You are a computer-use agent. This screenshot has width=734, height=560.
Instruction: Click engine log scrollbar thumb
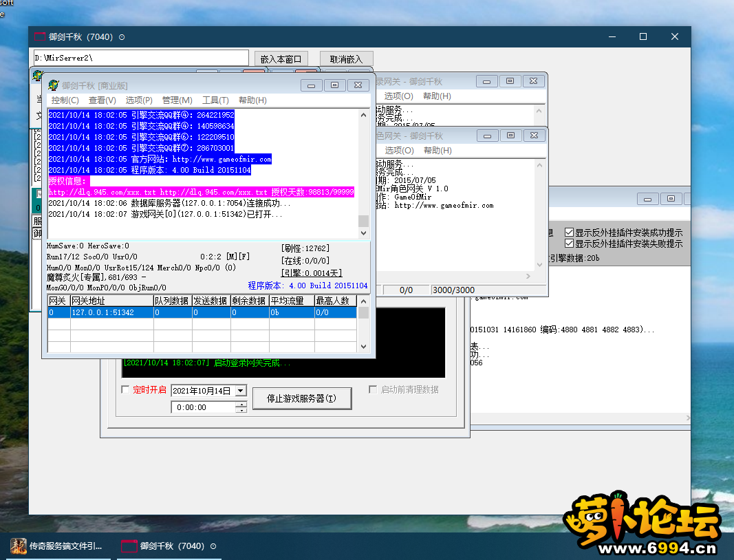click(363, 221)
